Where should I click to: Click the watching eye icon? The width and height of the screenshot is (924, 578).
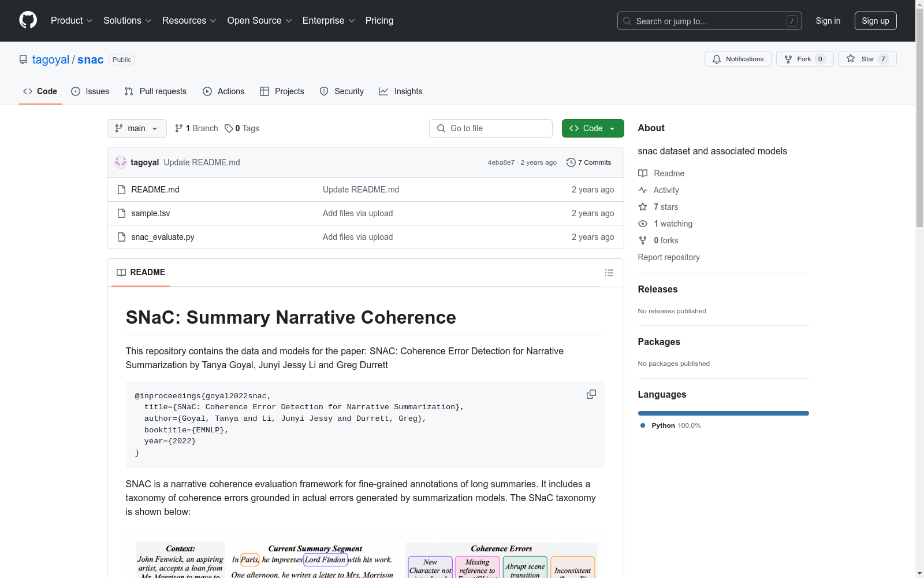coord(643,224)
